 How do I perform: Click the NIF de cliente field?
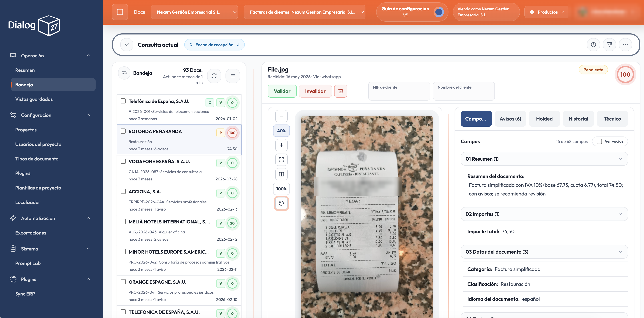pos(399,91)
